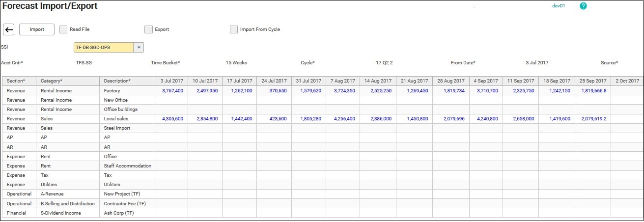Select Factory 3 Jul value 3,767,400
The height and width of the screenshot is (222, 644).
172,91
